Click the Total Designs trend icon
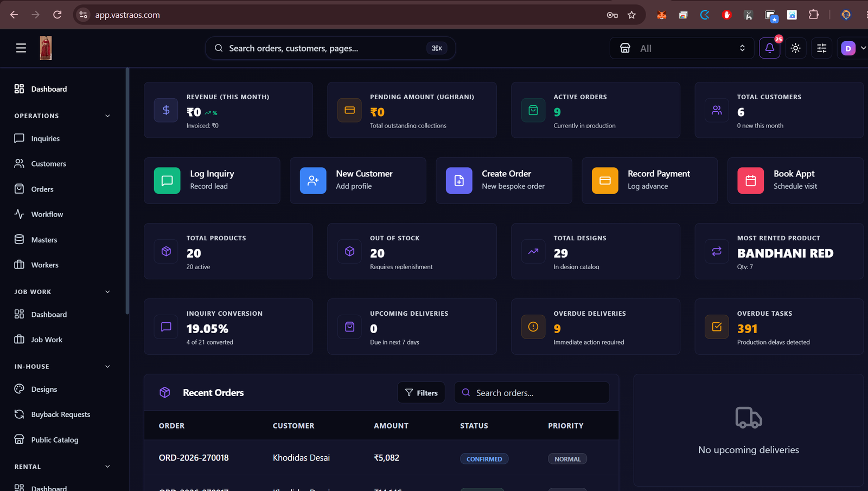The image size is (868, 491). click(x=533, y=251)
